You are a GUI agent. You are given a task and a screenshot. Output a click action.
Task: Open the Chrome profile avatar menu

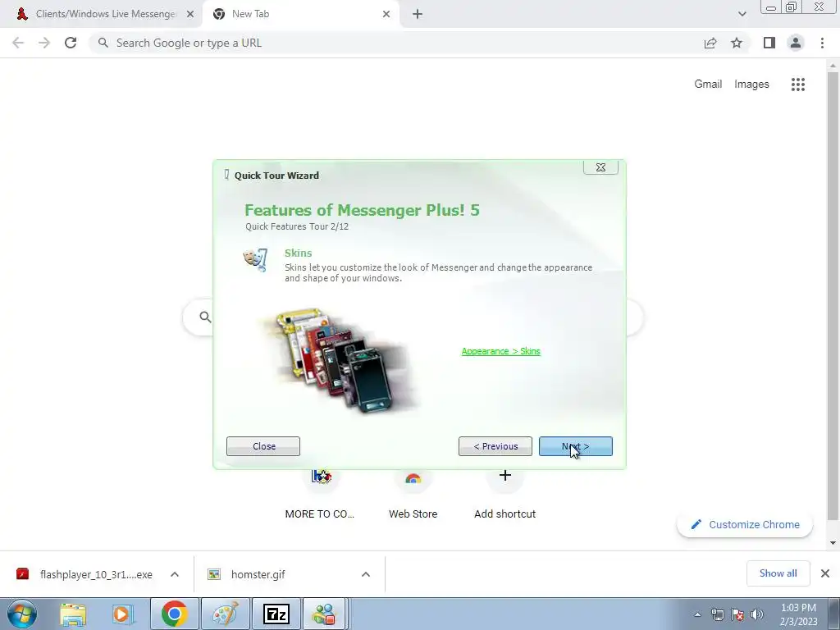click(796, 43)
